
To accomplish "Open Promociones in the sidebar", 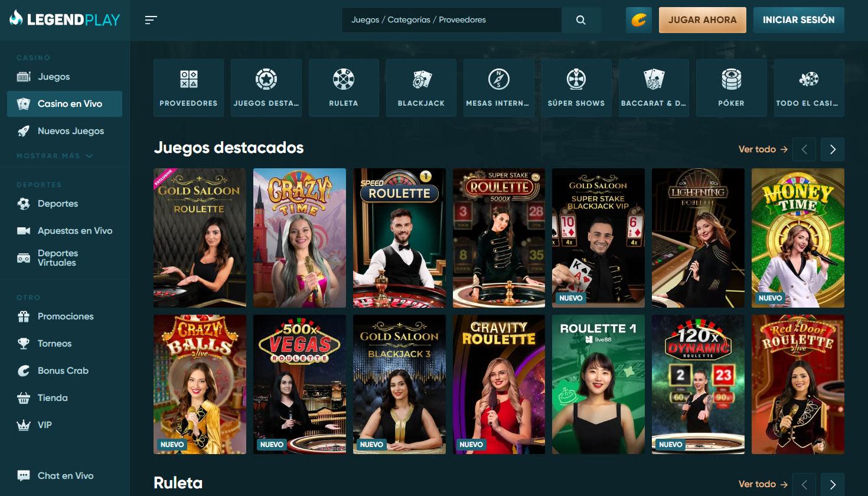I will point(64,316).
